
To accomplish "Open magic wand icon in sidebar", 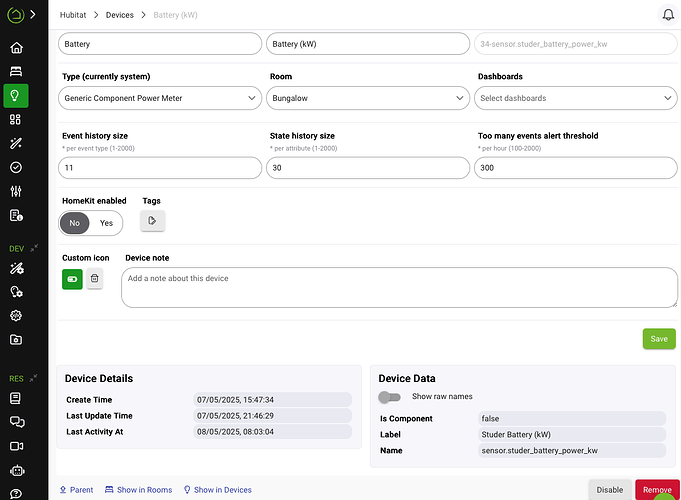I will (x=16, y=143).
